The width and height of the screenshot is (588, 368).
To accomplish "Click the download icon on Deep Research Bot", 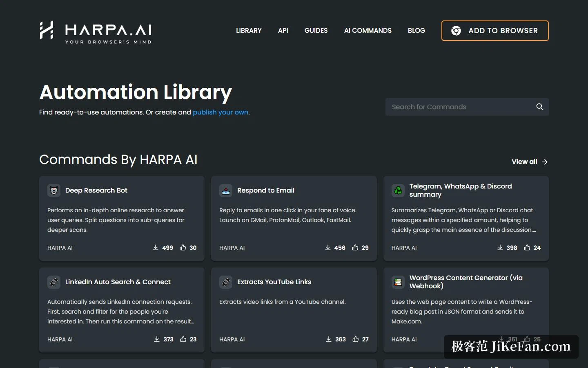I will click(x=156, y=248).
